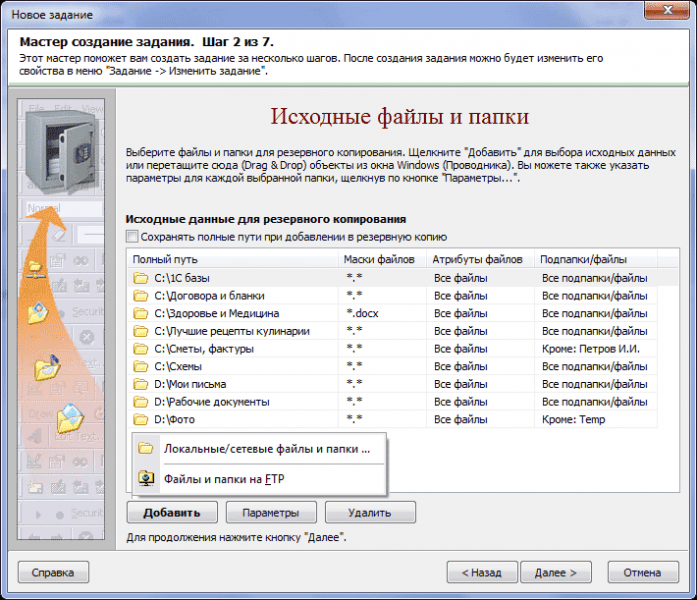697x600 pixels.
Task: Select row C:\Лучшие рецепты кулинарии
Action: 393,331
